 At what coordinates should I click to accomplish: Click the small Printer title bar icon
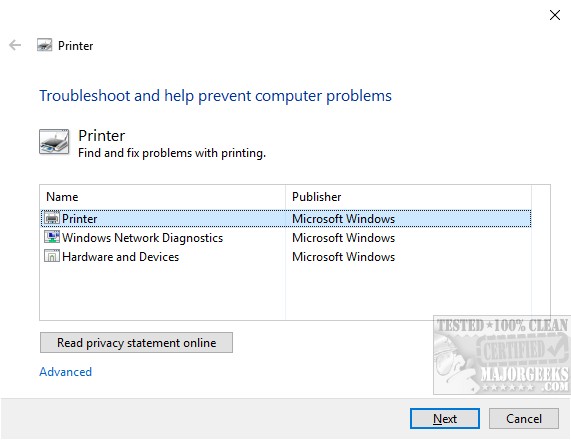(44, 45)
